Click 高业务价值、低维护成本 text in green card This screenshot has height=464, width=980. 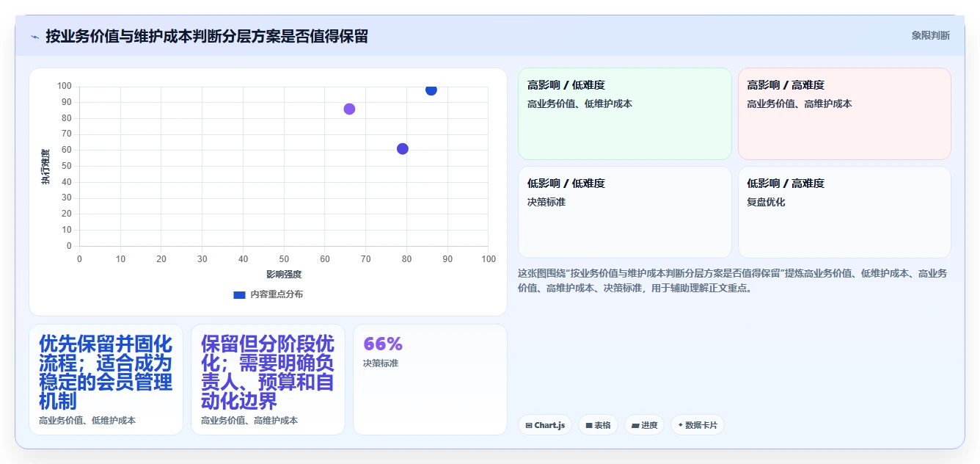click(579, 104)
